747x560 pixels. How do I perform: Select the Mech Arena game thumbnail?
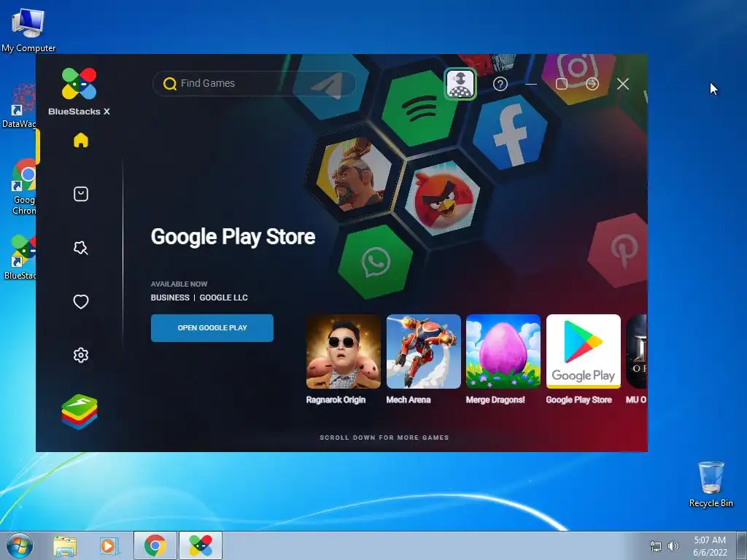coord(424,351)
